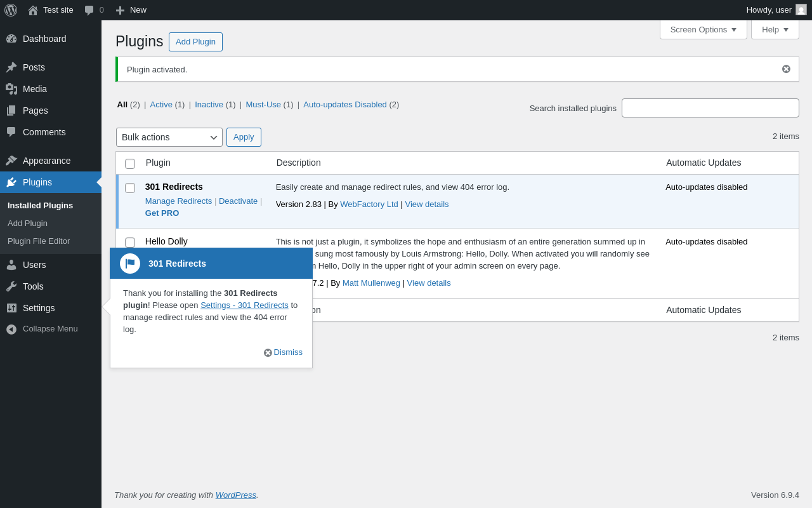Image resolution: width=812 pixels, height=508 pixels.
Task: Open Test site home icon
Action: point(33,10)
